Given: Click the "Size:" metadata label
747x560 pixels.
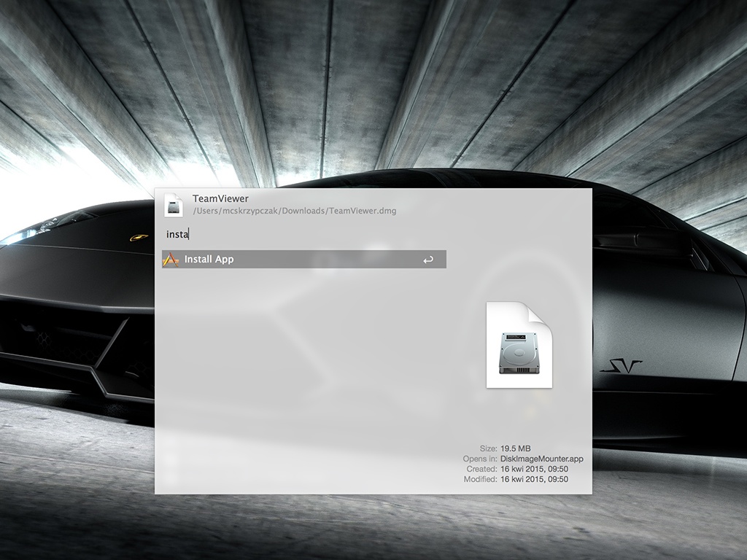Looking at the screenshot, I should click(488, 448).
